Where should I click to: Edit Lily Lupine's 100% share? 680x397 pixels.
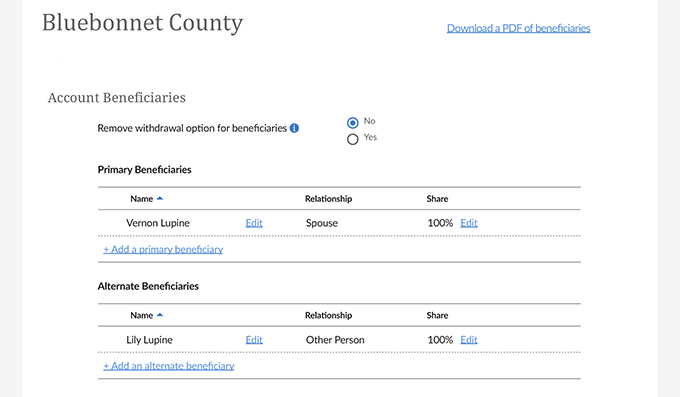pyautogui.click(x=469, y=340)
